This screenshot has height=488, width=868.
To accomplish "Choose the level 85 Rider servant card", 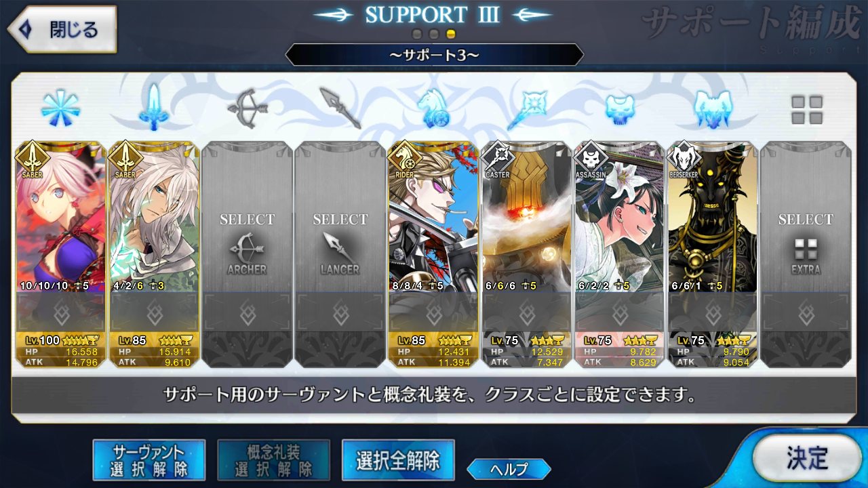I will click(434, 254).
